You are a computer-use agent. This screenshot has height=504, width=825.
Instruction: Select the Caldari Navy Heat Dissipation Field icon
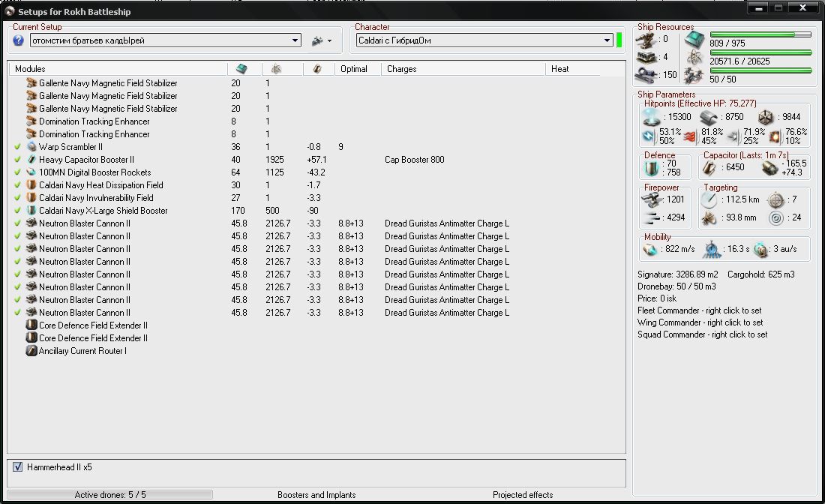[31, 185]
